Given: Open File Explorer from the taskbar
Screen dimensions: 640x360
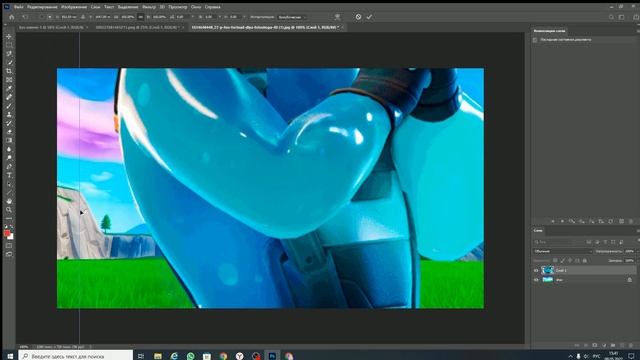Looking at the screenshot, I should [x=158, y=356].
